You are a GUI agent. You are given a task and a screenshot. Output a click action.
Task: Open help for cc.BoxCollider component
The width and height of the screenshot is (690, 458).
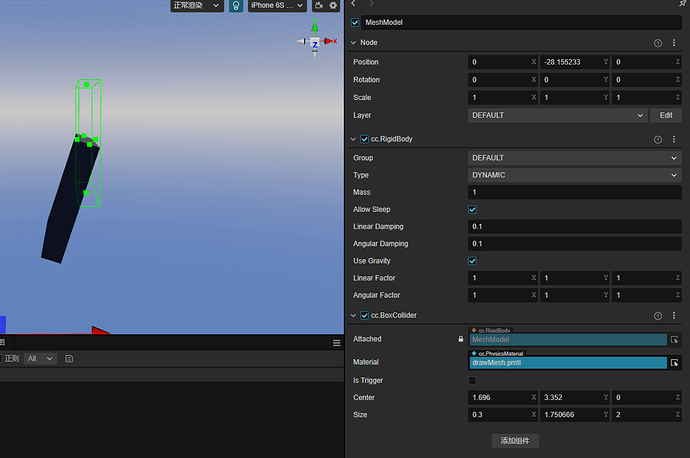pos(657,316)
